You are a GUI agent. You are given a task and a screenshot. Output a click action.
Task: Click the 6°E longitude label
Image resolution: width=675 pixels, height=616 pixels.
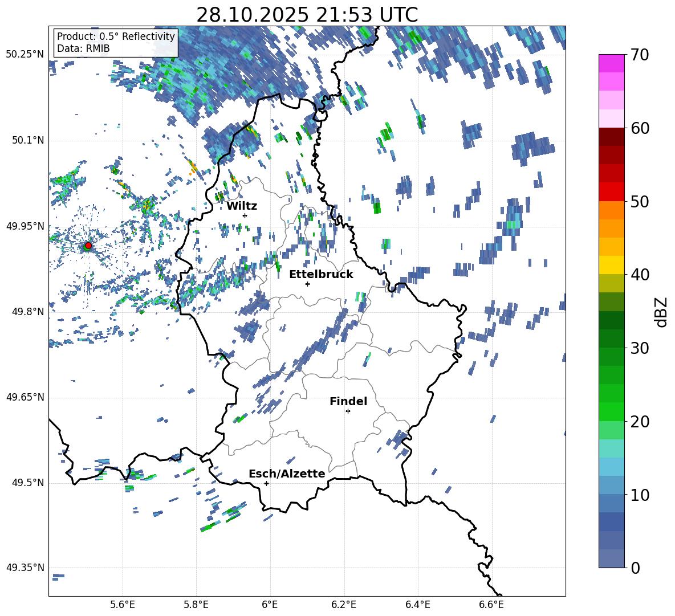click(270, 605)
